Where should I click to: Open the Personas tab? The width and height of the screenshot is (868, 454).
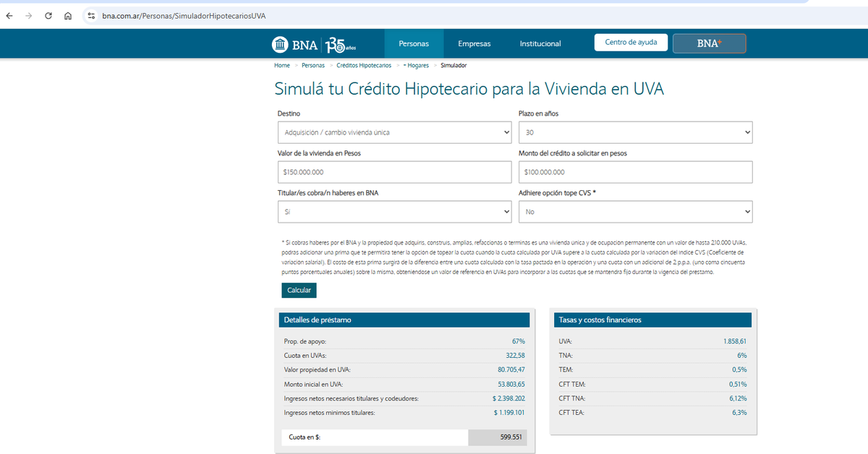(x=414, y=43)
